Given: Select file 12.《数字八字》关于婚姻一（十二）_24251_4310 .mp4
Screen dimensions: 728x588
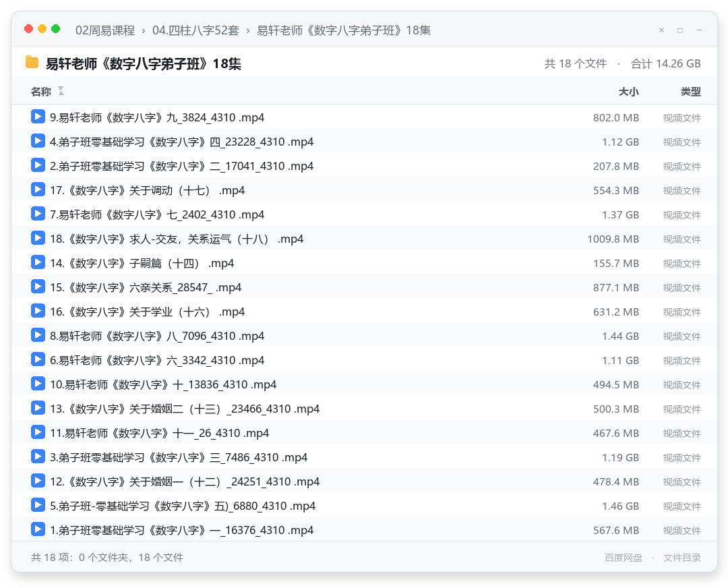Looking at the screenshot, I should coord(364,481).
